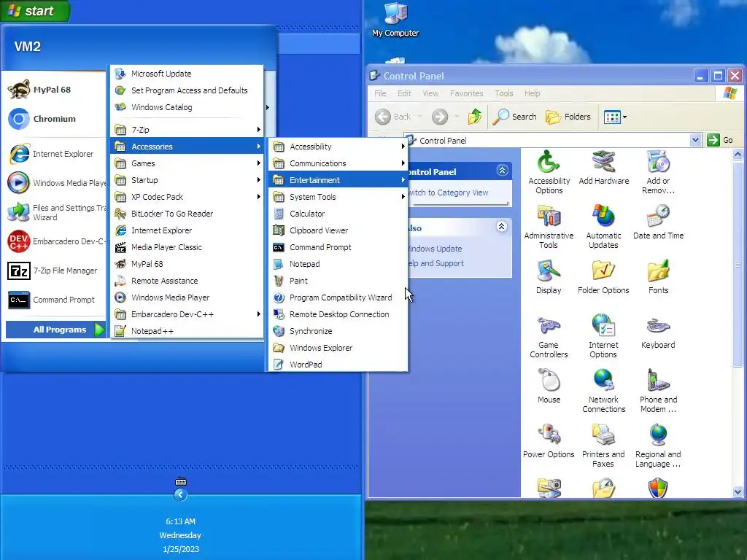This screenshot has height=560, width=747.
Task: Expand the Entertainment submenu
Action: [338, 180]
